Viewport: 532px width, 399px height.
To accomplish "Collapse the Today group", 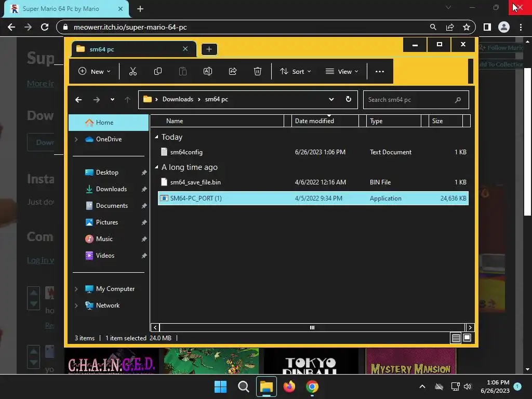I will (x=156, y=137).
